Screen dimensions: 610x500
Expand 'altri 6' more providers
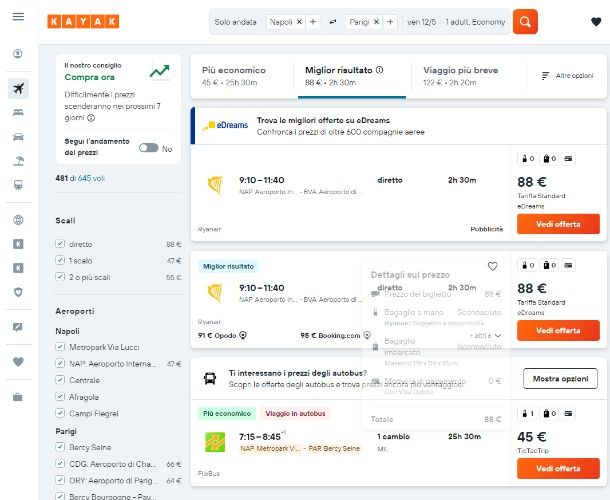tap(485, 335)
